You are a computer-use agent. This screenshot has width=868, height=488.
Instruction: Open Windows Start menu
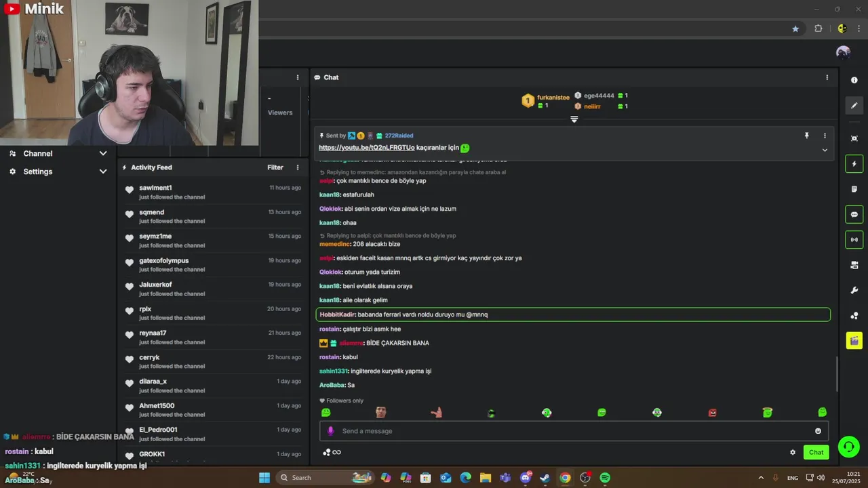point(264,478)
